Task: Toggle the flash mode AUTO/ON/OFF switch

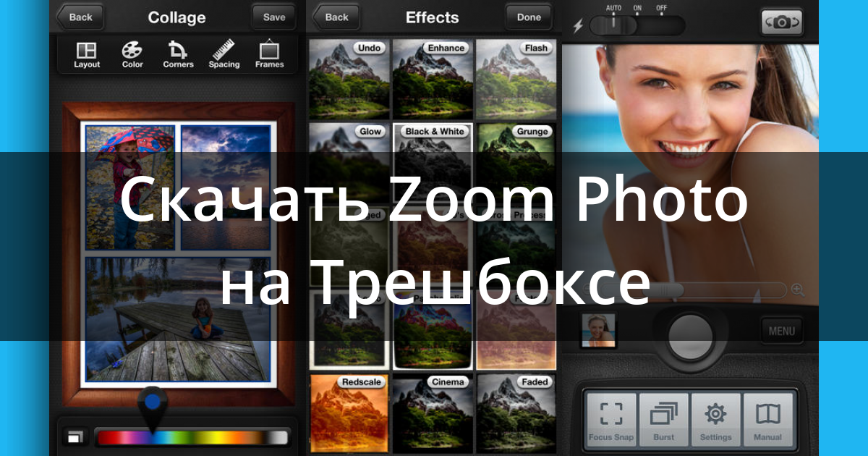Action: click(x=637, y=25)
